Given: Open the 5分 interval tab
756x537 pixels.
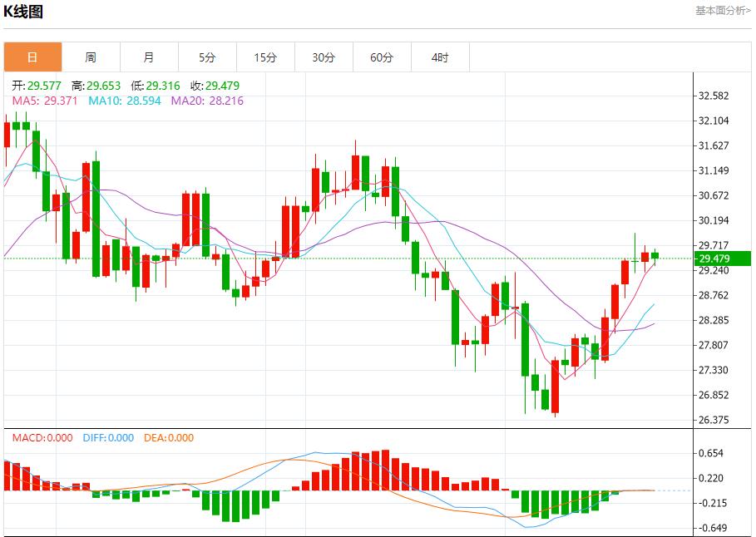Looking at the screenshot, I should 207,57.
